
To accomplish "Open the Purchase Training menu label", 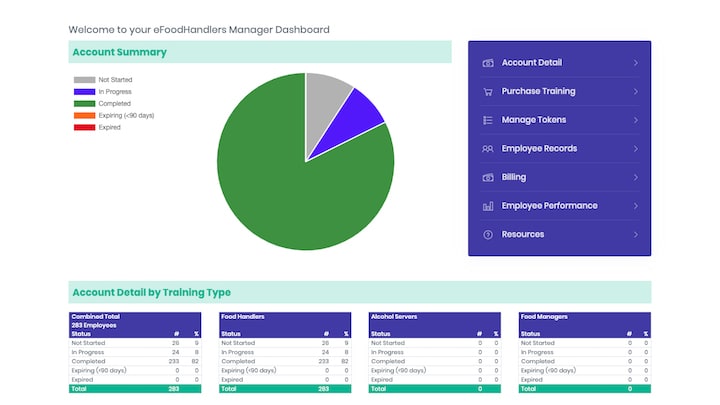I will click(x=538, y=92).
